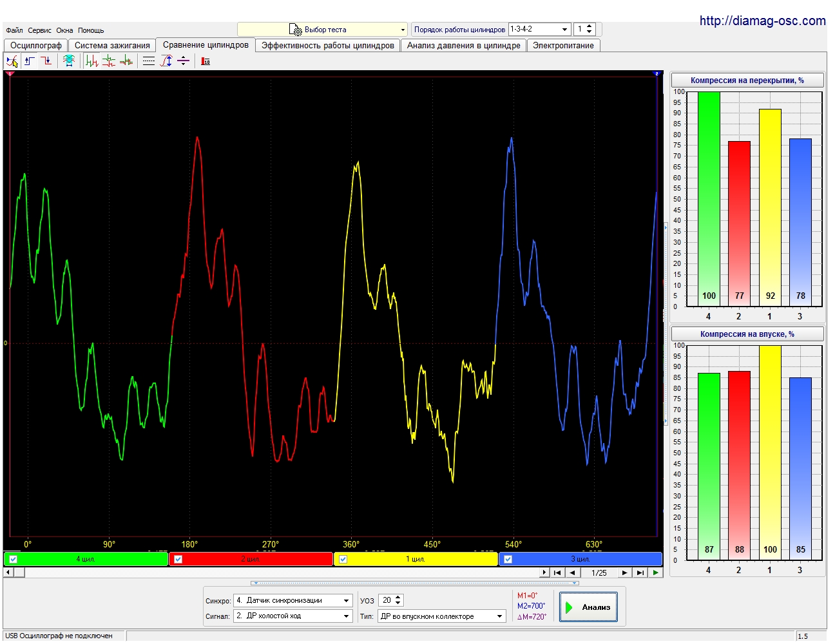This screenshot has height=644, width=835.
Task: Select the Сравнение цилиндров tab
Action: [x=206, y=44]
